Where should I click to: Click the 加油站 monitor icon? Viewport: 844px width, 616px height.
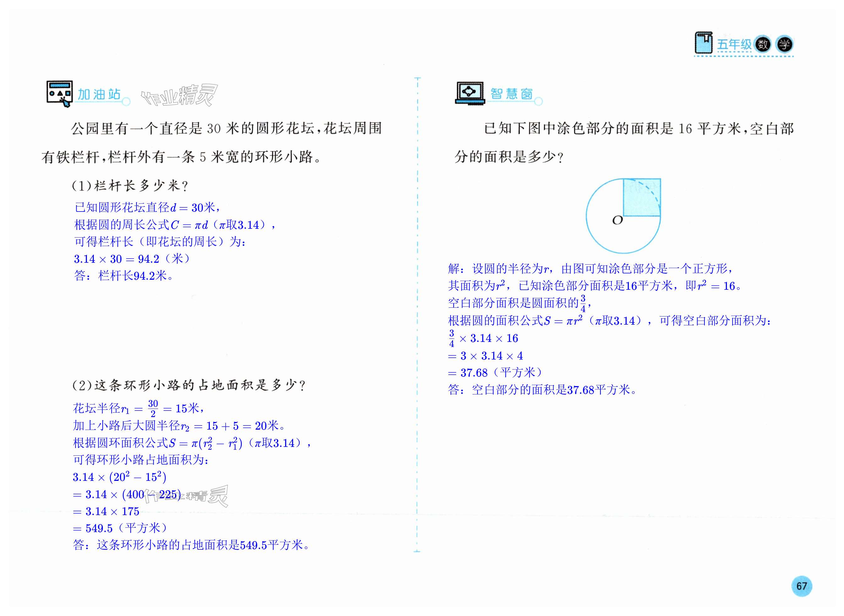[x=59, y=93]
